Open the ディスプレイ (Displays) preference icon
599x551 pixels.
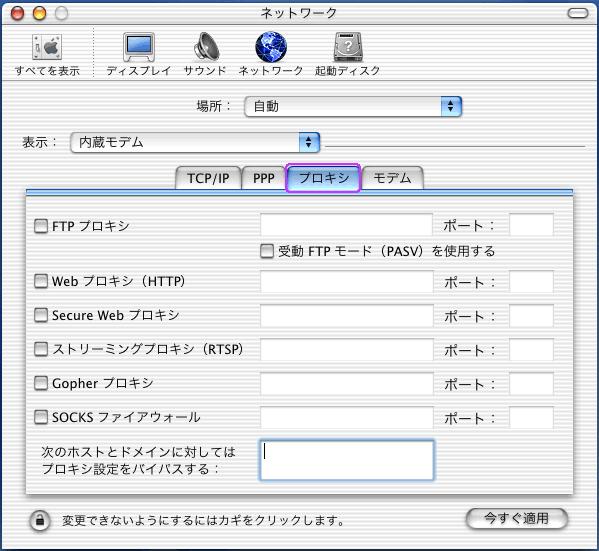(x=139, y=47)
